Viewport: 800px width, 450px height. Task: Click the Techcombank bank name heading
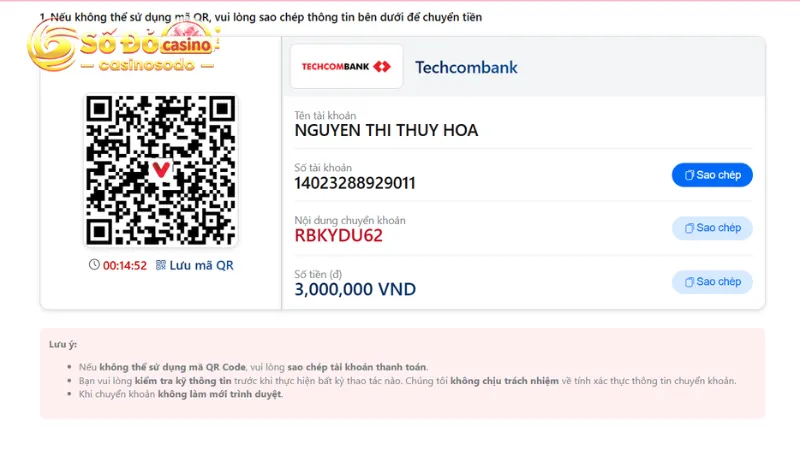(466, 67)
